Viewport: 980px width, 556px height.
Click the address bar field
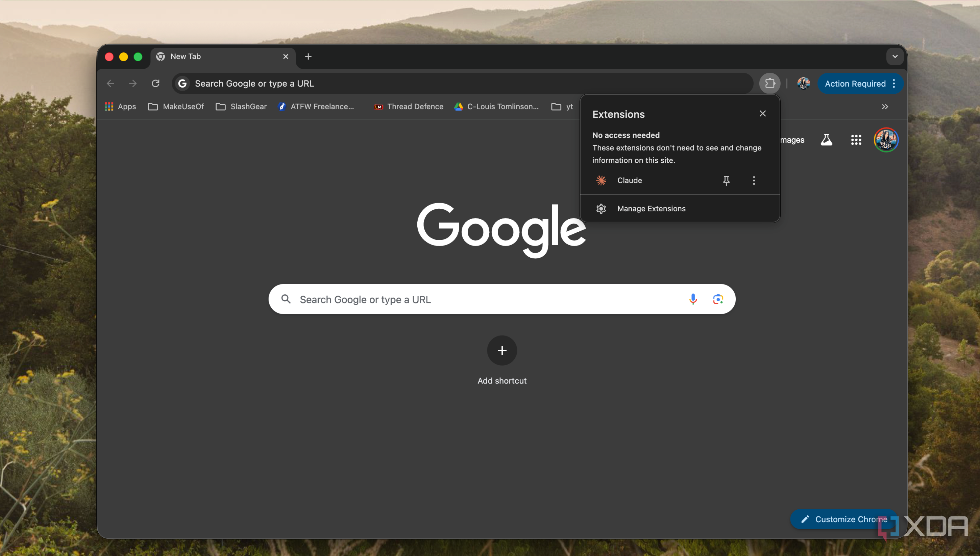(462, 83)
